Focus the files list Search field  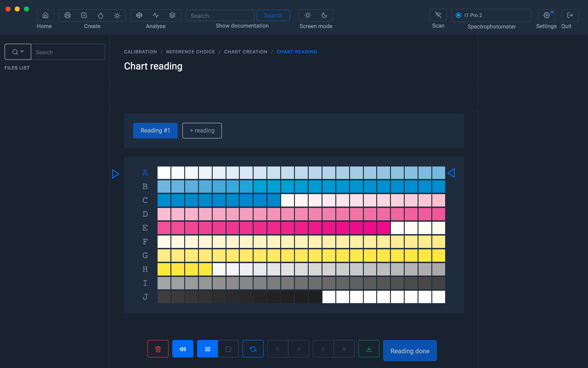(68, 52)
